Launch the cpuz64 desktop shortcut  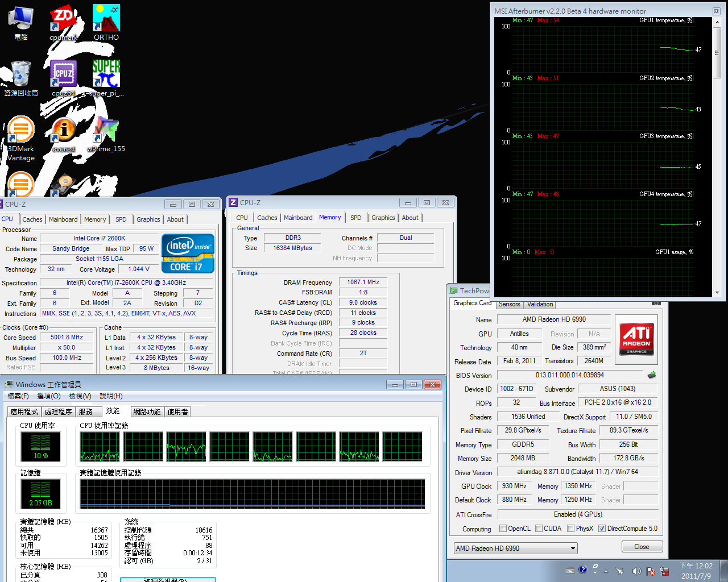pyautogui.click(x=63, y=78)
